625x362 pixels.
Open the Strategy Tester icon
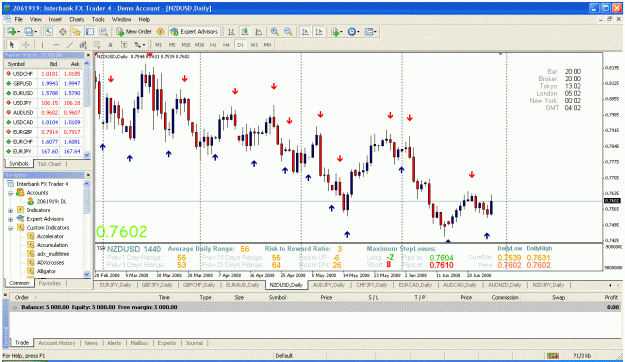point(104,31)
